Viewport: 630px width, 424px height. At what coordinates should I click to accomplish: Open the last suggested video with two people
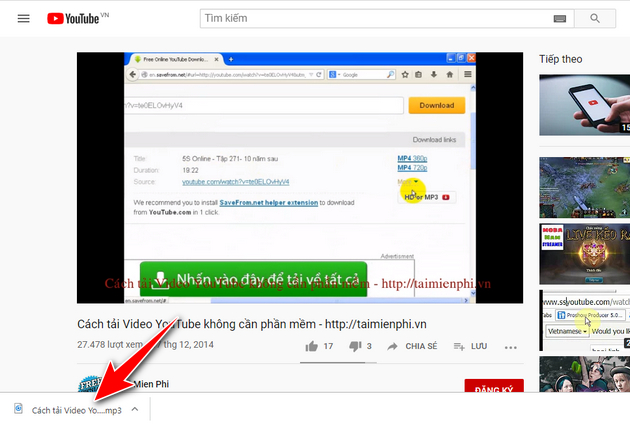(585, 374)
